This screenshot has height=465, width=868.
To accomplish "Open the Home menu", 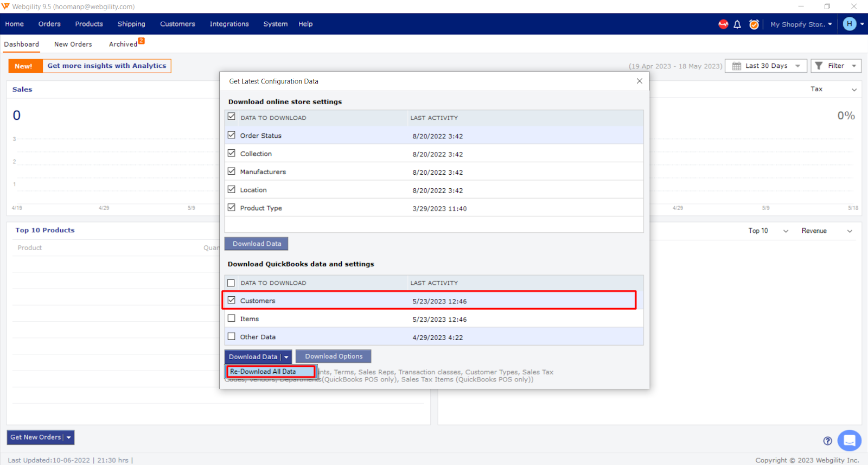I will pos(15,24).
